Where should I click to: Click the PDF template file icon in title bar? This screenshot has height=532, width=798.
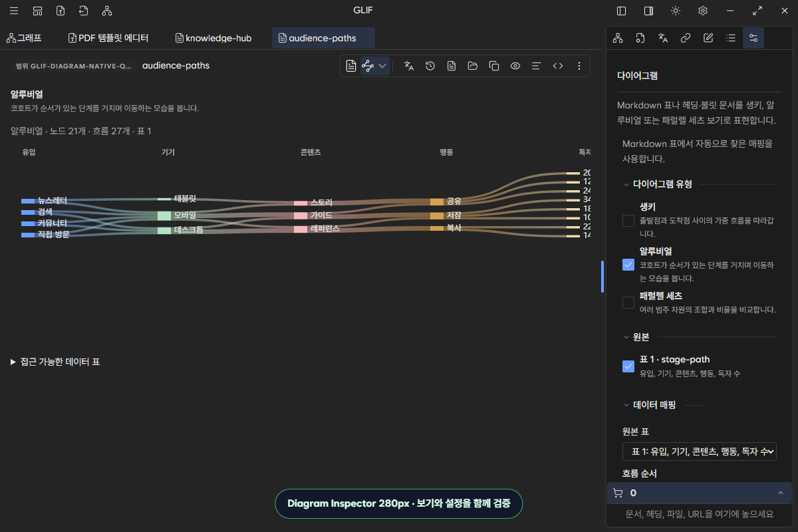pyautogui.click(x=61, y=11)
